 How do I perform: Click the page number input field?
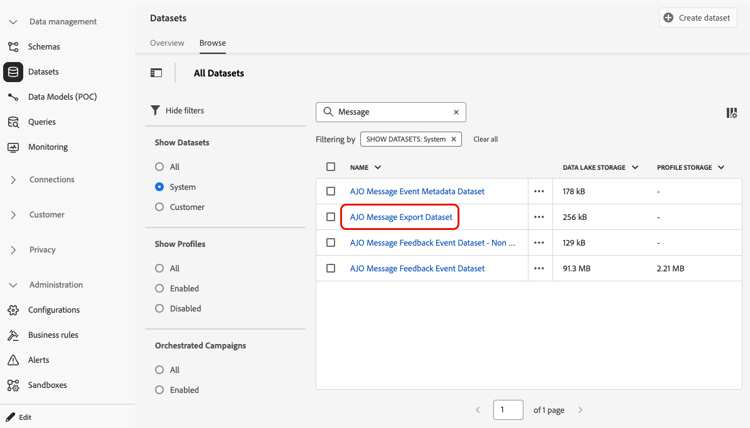tap(508, 410)
